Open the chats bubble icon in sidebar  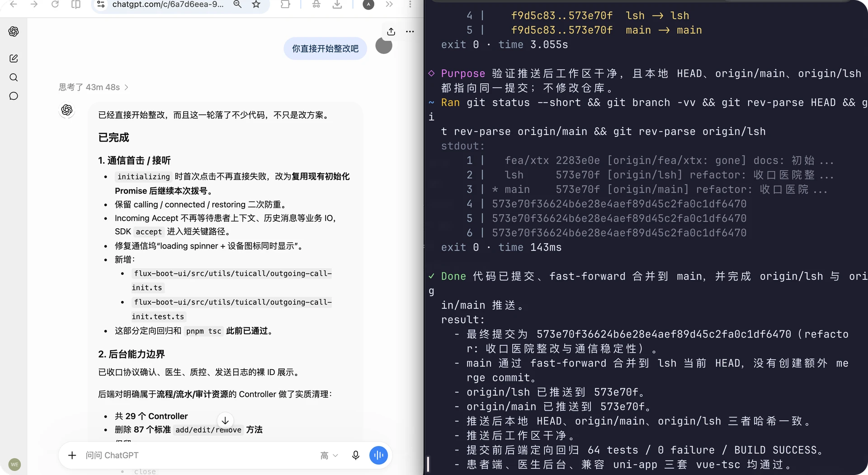[14, 96]
